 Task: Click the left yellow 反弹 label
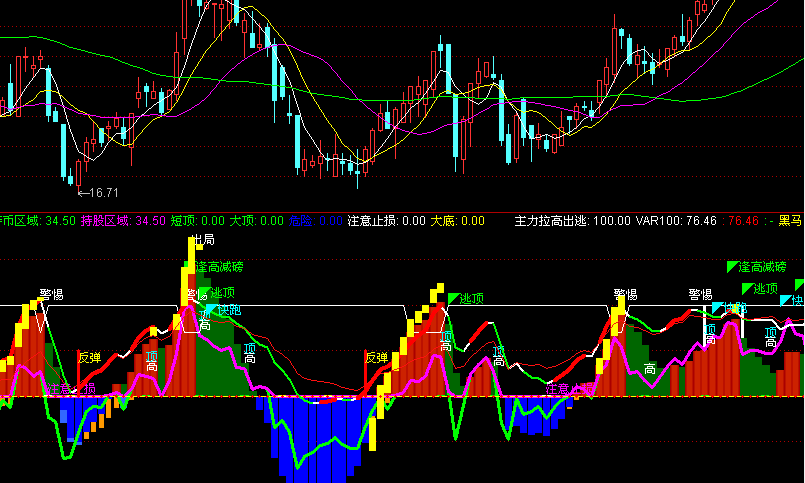point(89,358)
